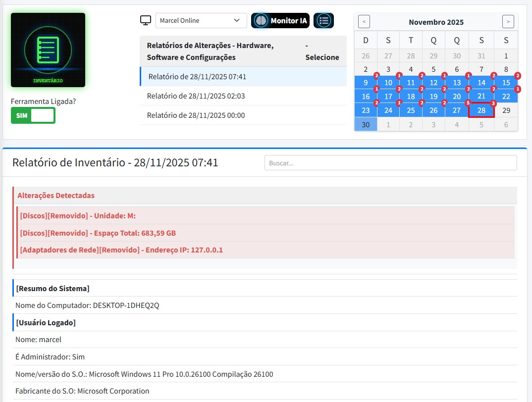Open report Relatório de 28/11/2025 00:00
Screen dimensions: 532x402
[x=196, y=115]
